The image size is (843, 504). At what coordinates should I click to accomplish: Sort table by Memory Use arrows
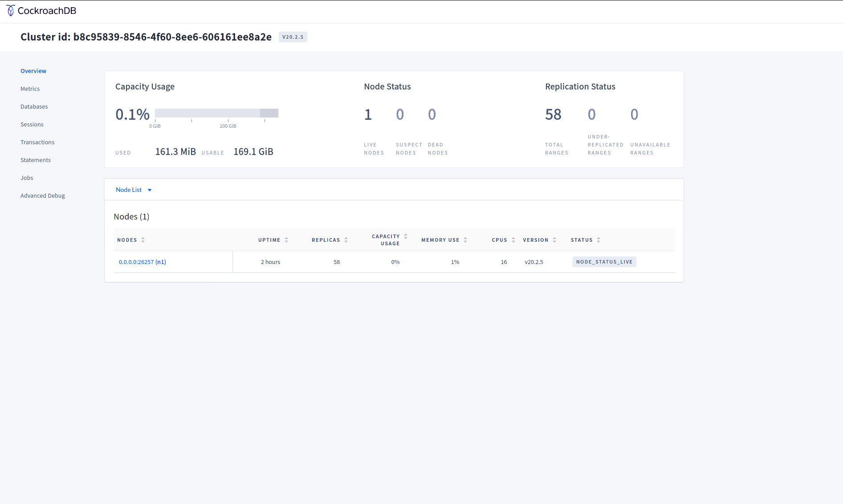[x=465, y=240]
